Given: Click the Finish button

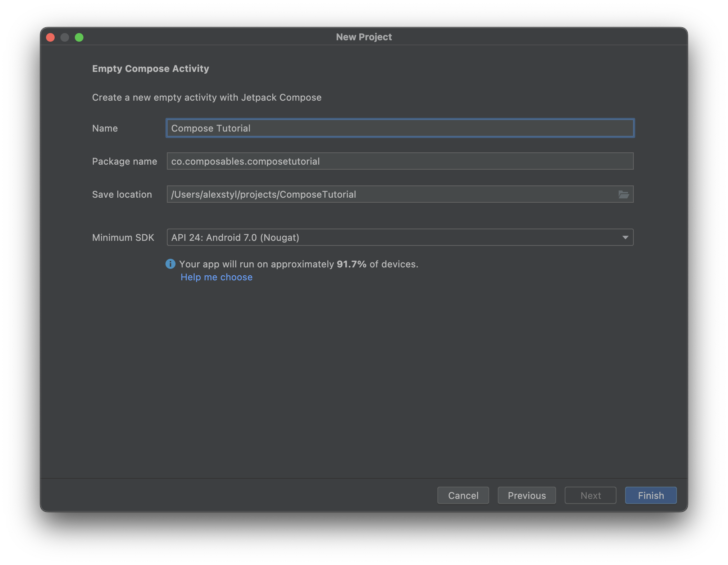Looking at the screenshot, I should tap(650, 495).
